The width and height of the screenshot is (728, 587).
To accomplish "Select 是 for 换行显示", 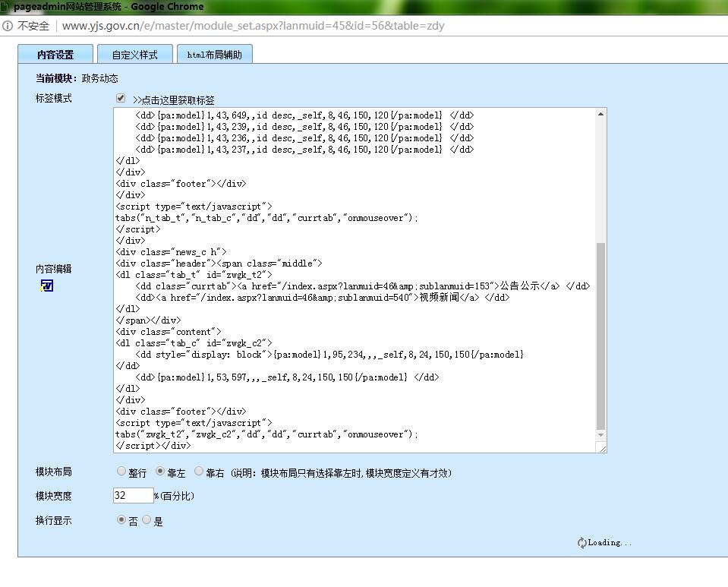I will (147, 519).
